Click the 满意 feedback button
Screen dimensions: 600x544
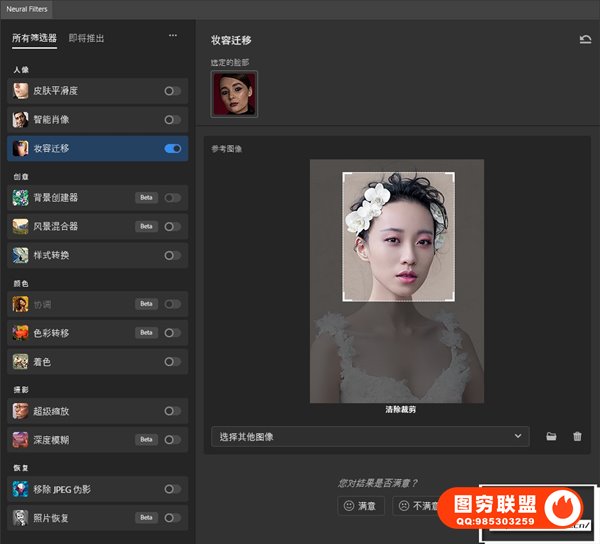pyautogui.click(x=360, y=507)
